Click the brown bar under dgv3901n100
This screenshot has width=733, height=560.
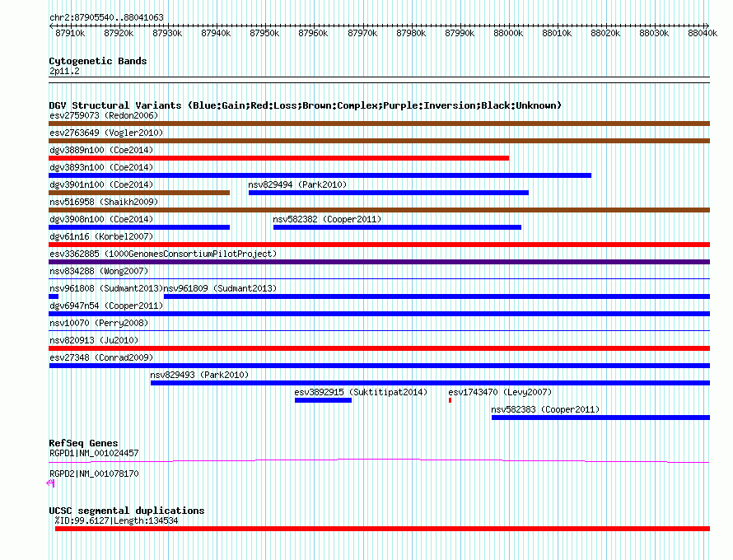[139, 193]
